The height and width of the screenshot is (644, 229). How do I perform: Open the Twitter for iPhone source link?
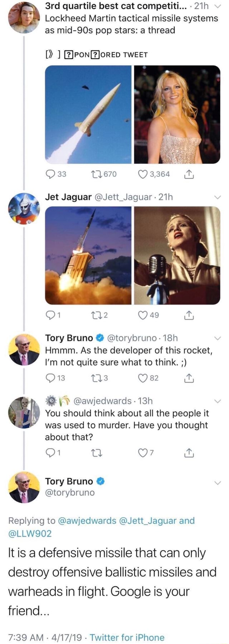point(127,637)
